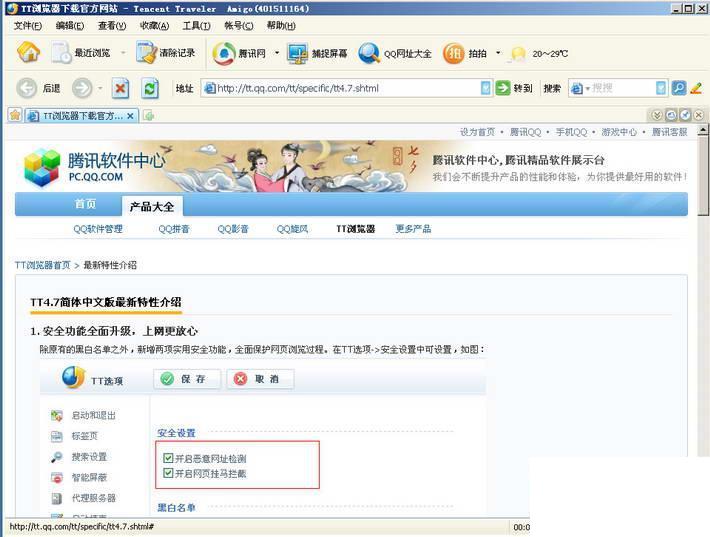
Task: Click the vertical scrollbar thumb
Action: (703, 176)
